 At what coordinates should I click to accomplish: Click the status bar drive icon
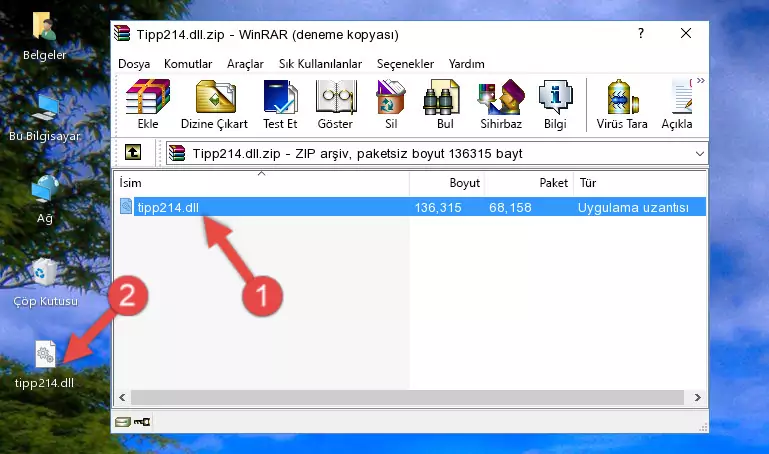pos(123,422)
